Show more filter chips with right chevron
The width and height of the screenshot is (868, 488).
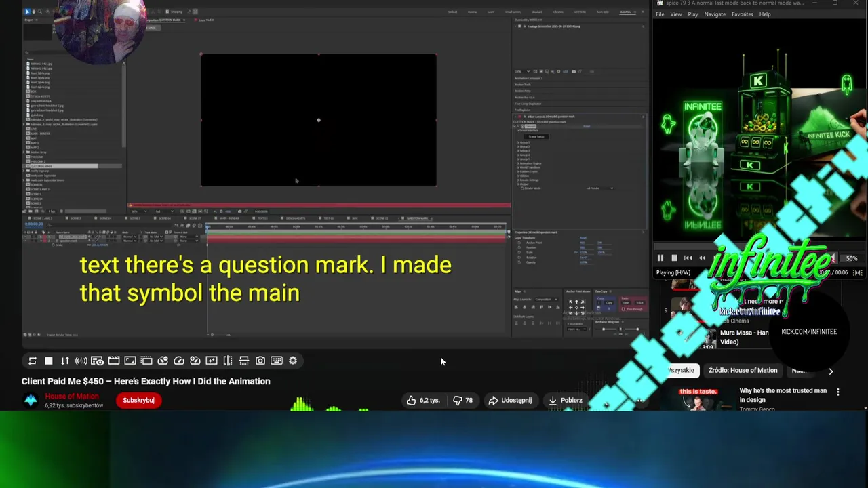[831, 371]
